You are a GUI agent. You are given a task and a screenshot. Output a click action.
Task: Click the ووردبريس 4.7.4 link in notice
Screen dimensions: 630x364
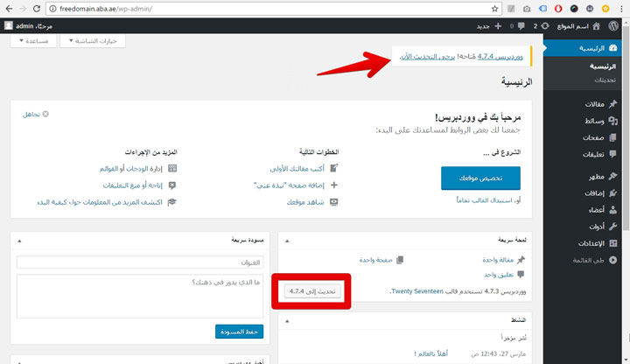click(x=500, y=57)
